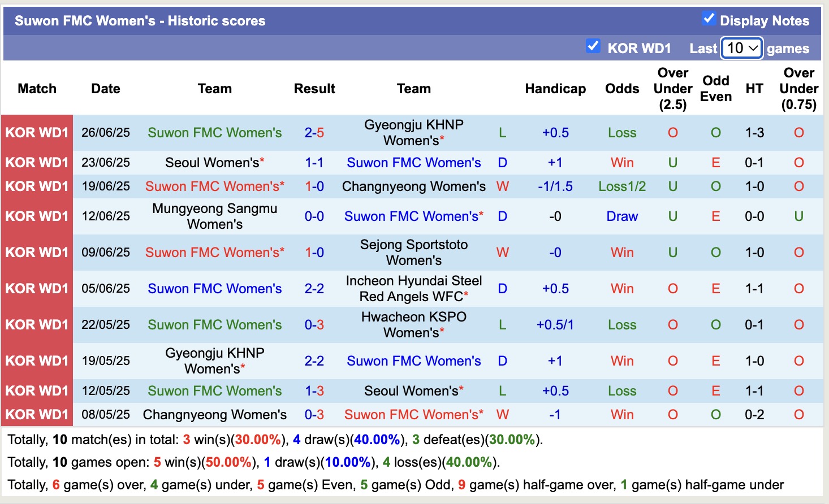Select the Odds column header
Image resolution: width=829 pixels, height=504 pixels.
(x=621, y=89)
